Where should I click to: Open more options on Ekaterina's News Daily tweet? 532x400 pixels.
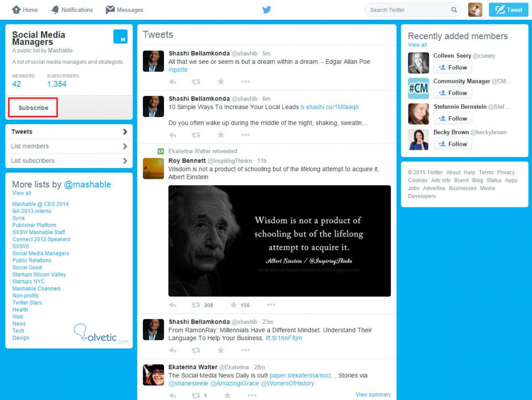(252, 396)
